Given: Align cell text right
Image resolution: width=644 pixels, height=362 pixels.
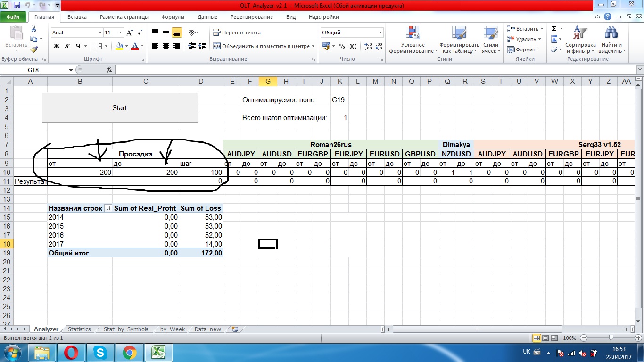Looking at the screenshot, I should [x=176, y=46].
